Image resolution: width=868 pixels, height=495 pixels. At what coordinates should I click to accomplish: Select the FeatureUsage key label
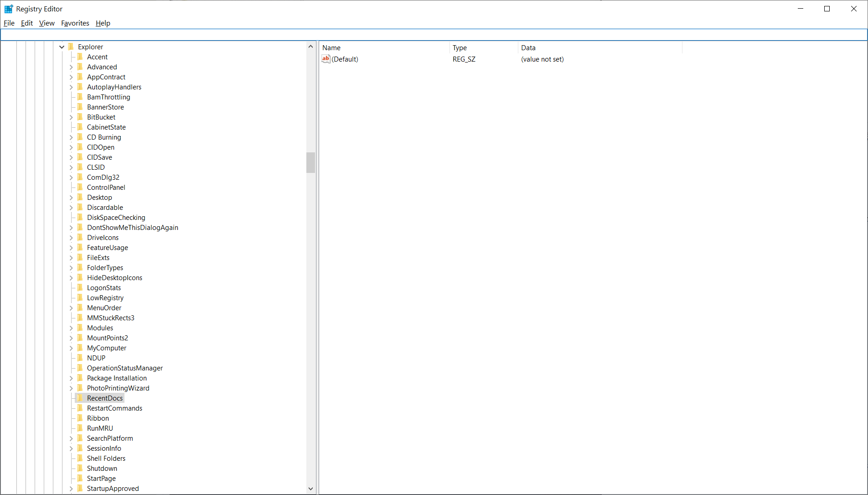[x=108, y=247]
